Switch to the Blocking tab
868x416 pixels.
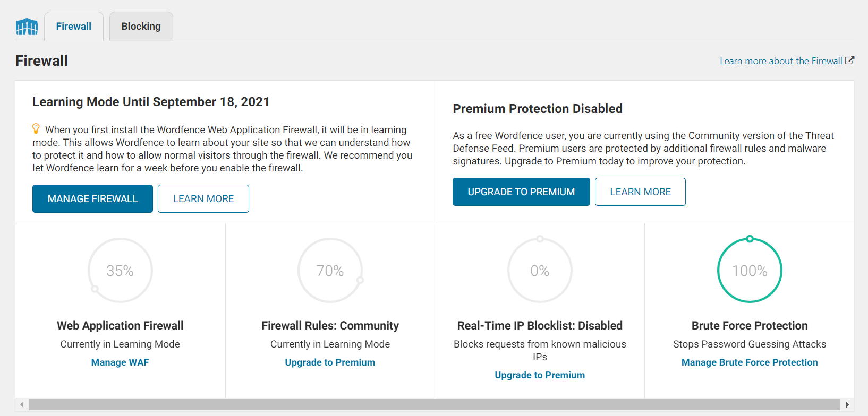[141, 27]
